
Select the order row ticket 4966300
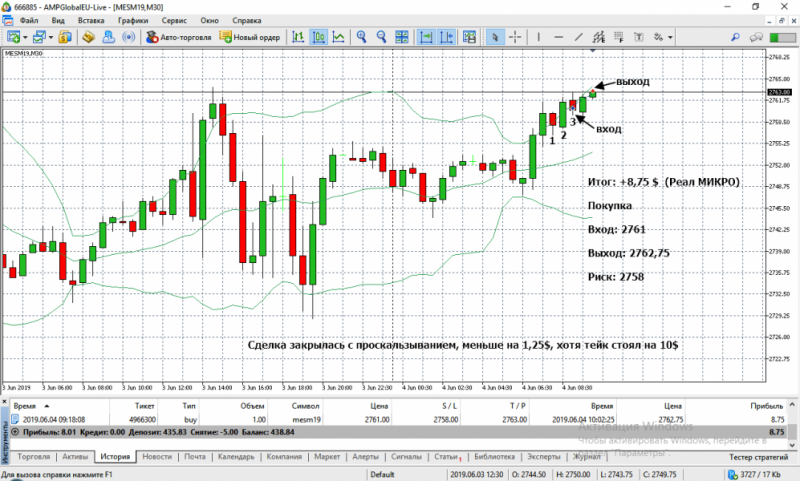point(398,419)
